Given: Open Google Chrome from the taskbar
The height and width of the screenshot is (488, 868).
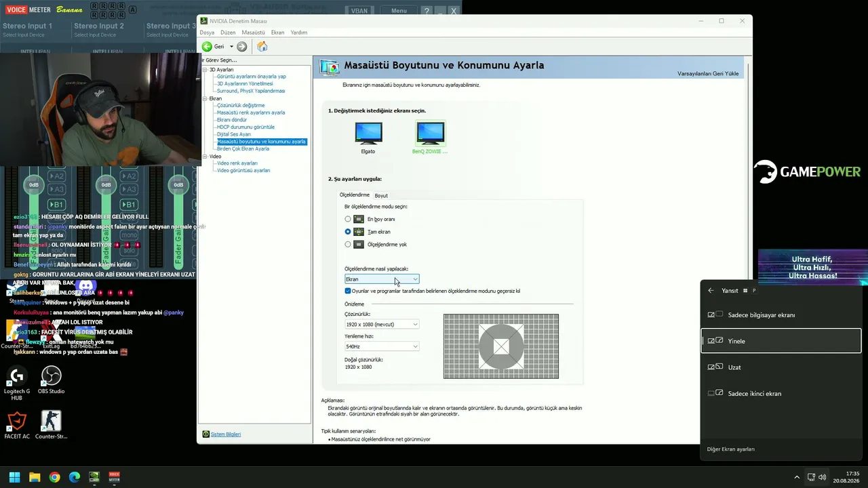Looking at the screenshot, I should (54, 477).
